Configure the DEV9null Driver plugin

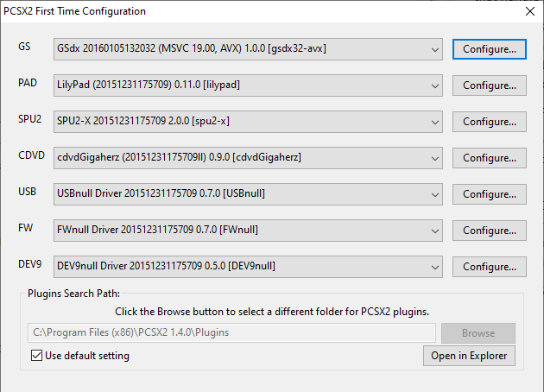489,267
